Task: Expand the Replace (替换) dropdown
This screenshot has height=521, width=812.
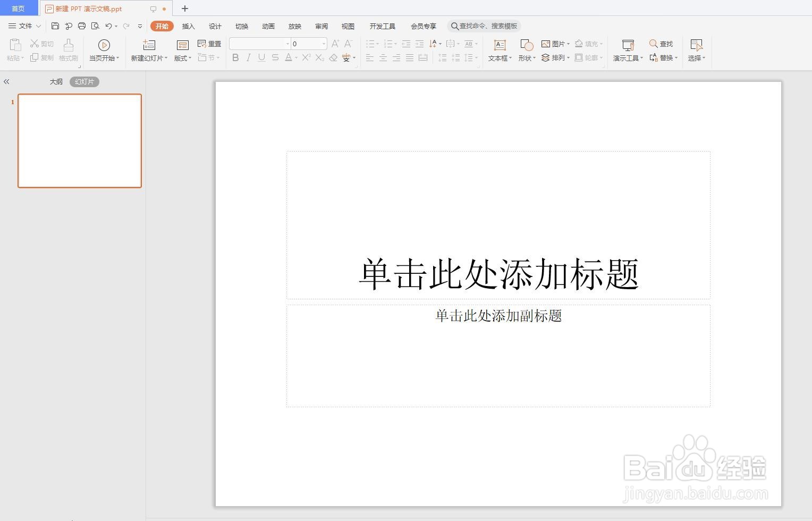Action: pyautogui.click(x=676, y=58)
